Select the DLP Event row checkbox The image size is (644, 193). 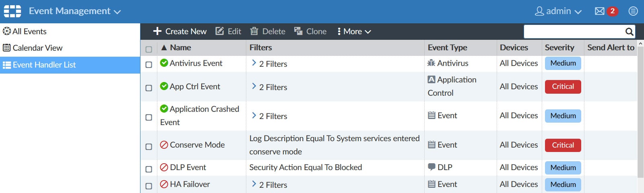[x=149, y=169]
